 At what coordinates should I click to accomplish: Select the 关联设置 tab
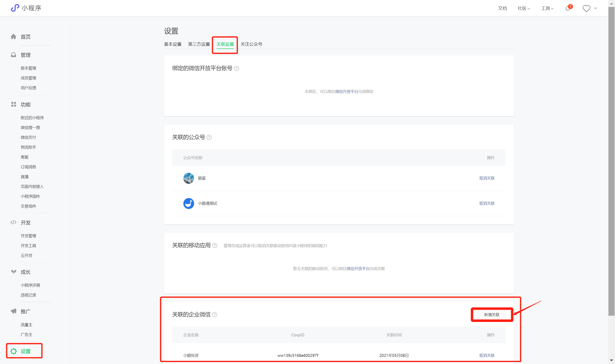pos(225,44)
